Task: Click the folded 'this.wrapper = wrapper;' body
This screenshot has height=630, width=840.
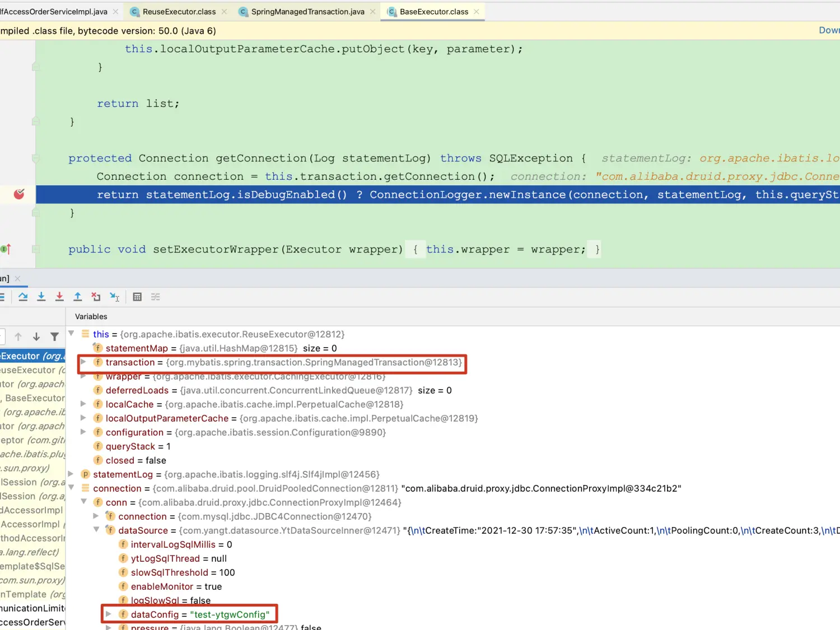Action: [506, 249]
